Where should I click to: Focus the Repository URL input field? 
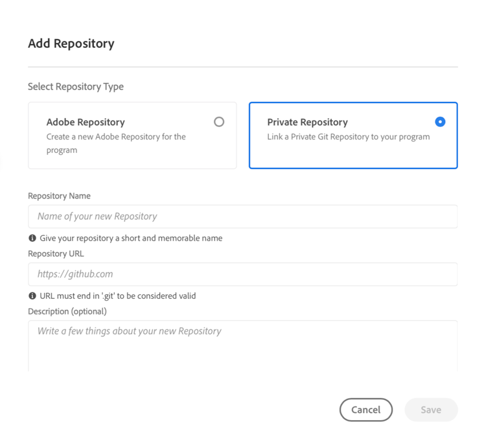[243, 274]
